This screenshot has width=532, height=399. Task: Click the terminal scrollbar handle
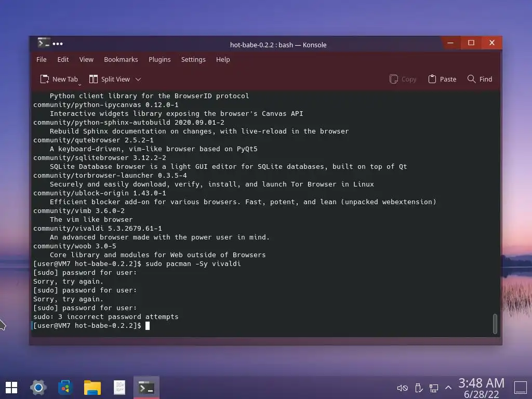(x=495, y=324)
